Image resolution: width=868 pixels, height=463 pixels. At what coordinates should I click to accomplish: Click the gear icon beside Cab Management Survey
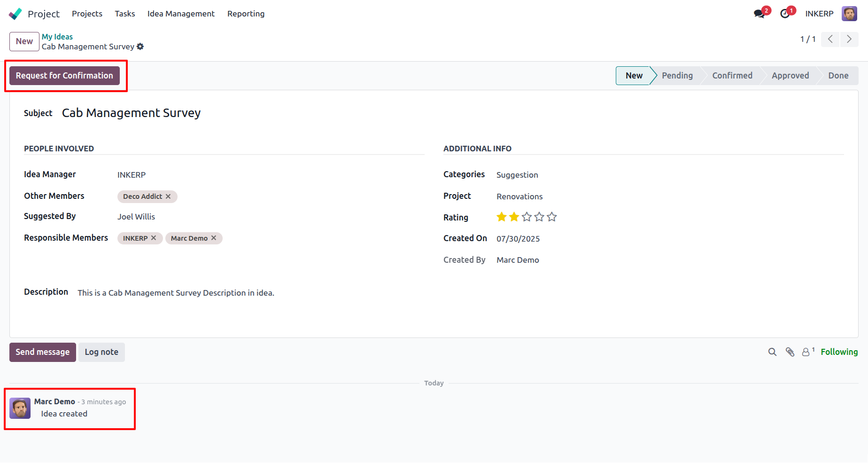coord(140,47)
